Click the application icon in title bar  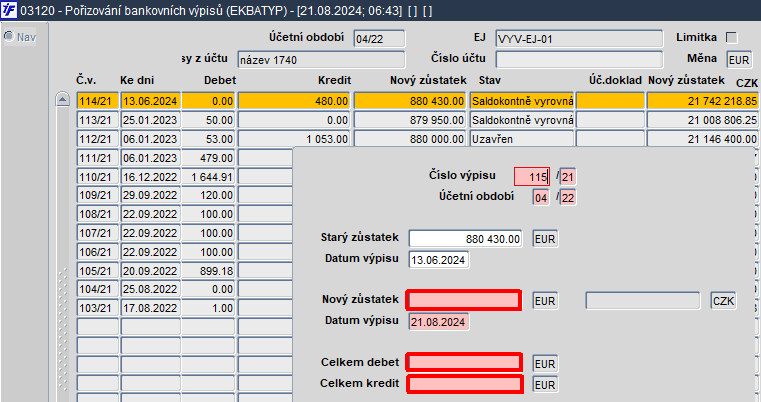[9, 10]
